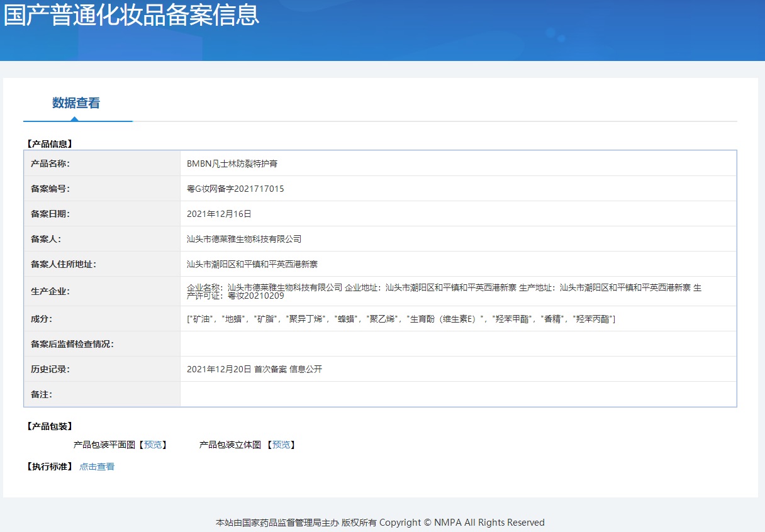Click the 国产普通化妆品备案信息 page title
Screen dimensions: 765x532
131,16
